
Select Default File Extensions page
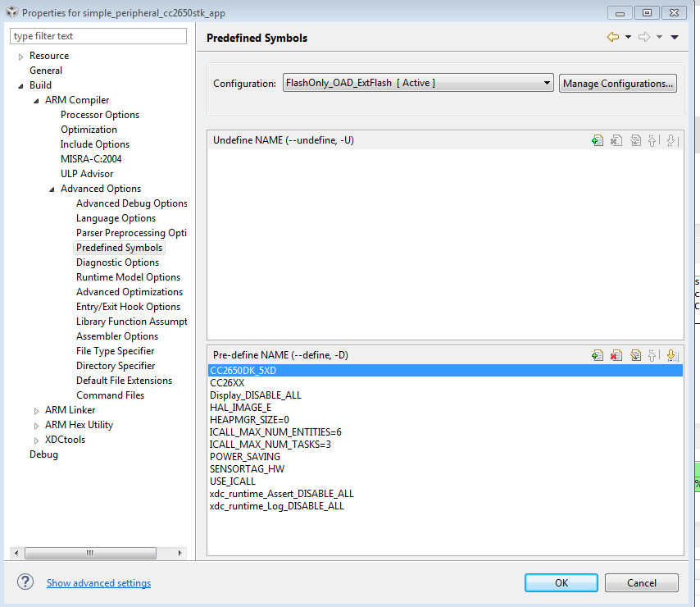pos(124,380)
